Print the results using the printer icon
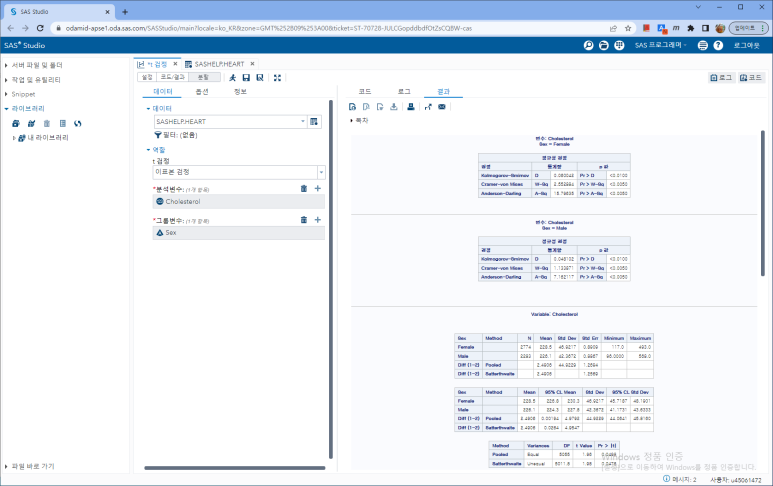Screen dimensions: 773x486 pos(411,106)
